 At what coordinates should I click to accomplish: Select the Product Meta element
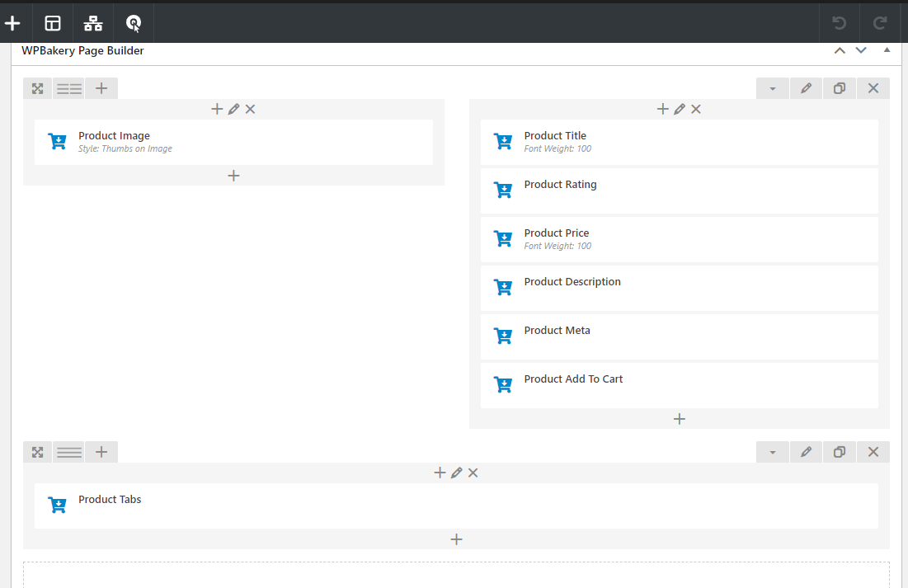tap(680, 336)
